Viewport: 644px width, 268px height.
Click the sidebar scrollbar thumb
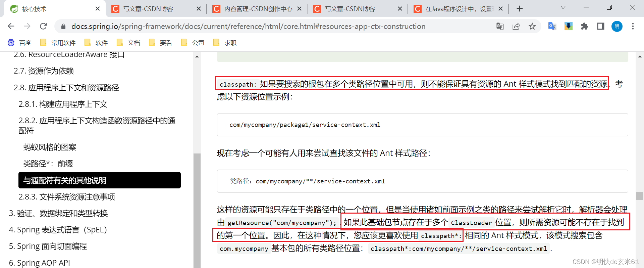pos(197,210)
